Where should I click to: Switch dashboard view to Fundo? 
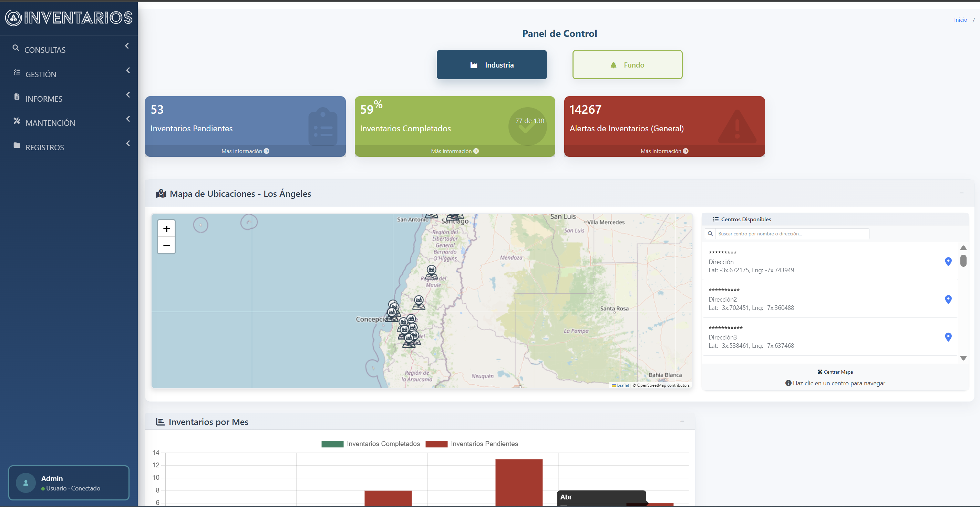pos(627,65)
